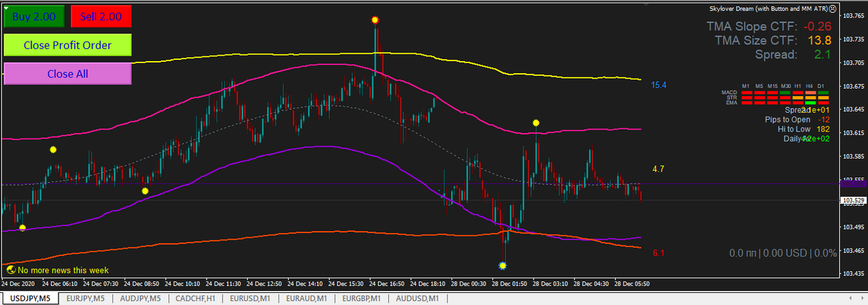Click the green chart shift triangle at top-left
This screenshot has width=868, height=305.
[6, 7]
